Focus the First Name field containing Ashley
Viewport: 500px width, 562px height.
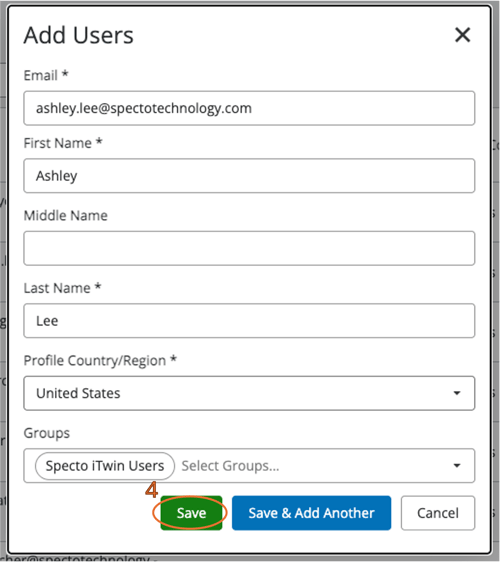[249, 176]
